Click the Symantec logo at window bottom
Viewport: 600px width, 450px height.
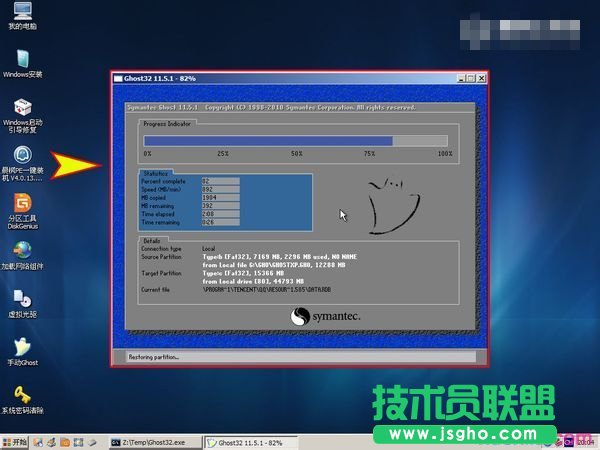point(325,316)
